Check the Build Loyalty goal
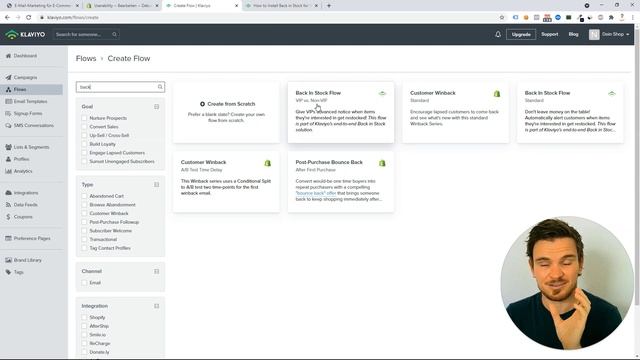This screenshot has height=360, width=640. 84,144
